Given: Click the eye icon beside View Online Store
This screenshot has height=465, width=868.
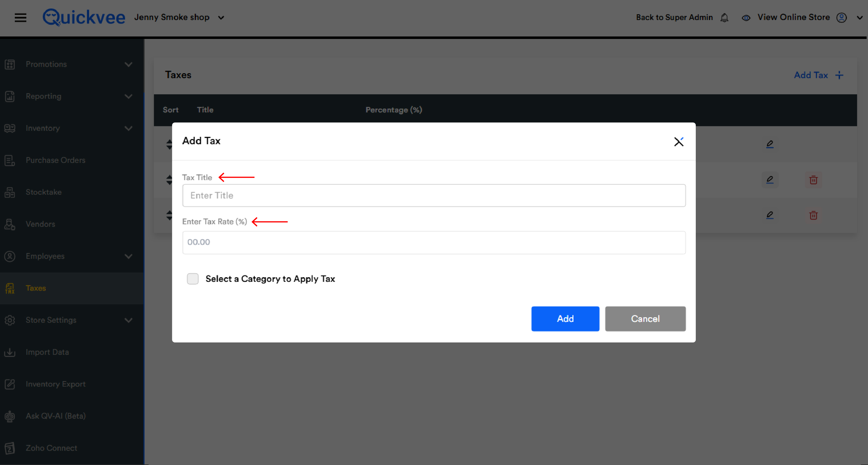Looking at the screenshot, I should [x=746, y=18].
